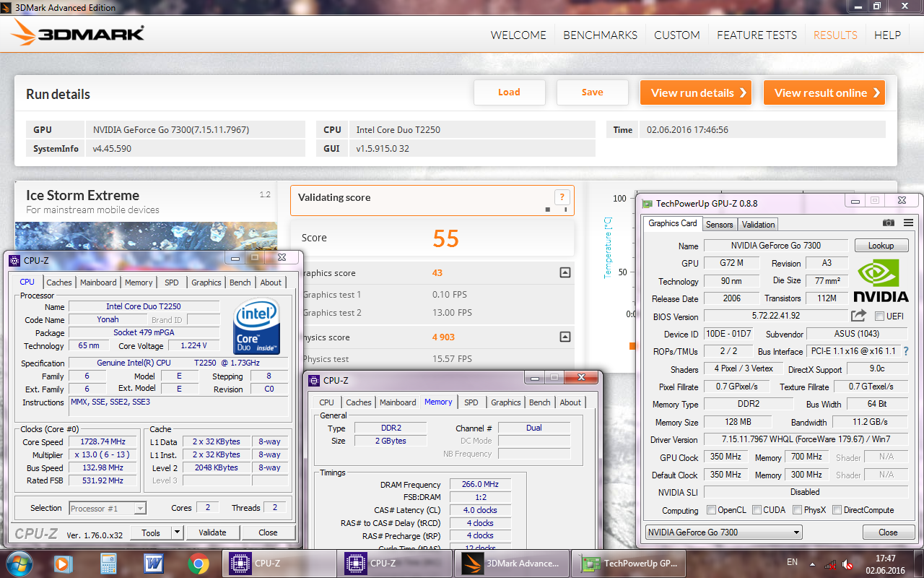Click the validating score help question icon
Image resolution: width=924 pixels, height=578 pixels.
point(562,197)
